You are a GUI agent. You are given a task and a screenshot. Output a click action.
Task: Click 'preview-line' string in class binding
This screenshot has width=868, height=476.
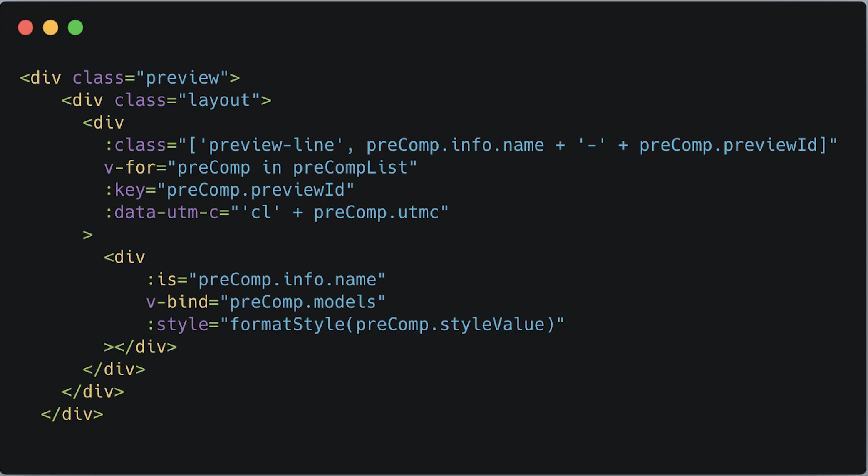(x=271, y=145)
